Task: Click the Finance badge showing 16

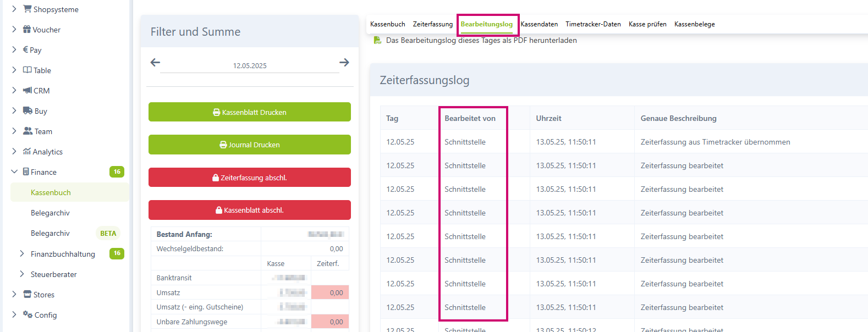Action: point(117,171)
